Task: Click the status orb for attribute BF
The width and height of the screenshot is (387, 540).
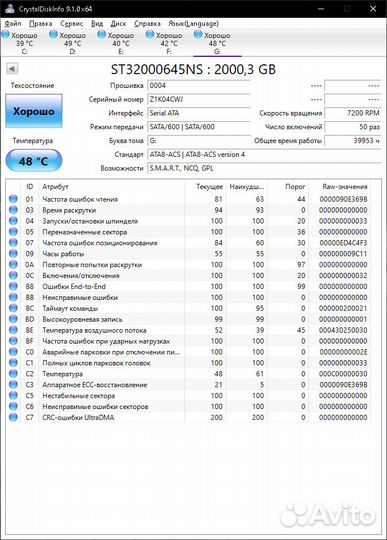Action: [13, 341]
